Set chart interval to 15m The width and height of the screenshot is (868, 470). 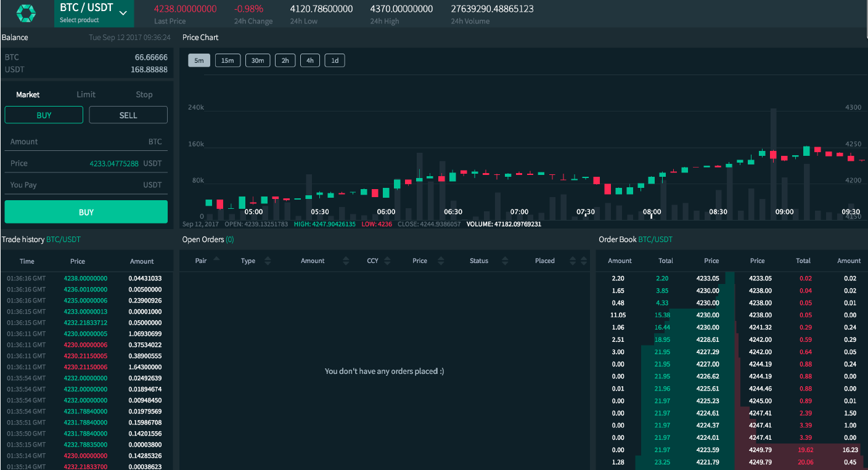(227, 60)
